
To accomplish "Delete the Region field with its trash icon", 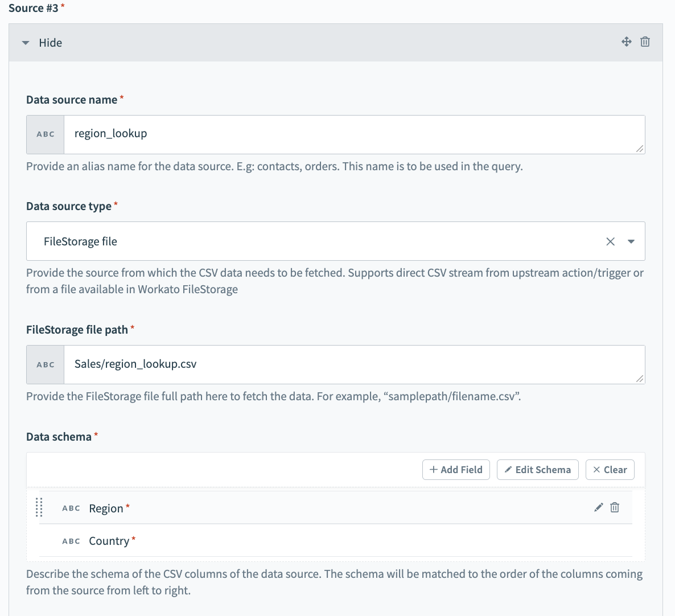I will [615, 507].
